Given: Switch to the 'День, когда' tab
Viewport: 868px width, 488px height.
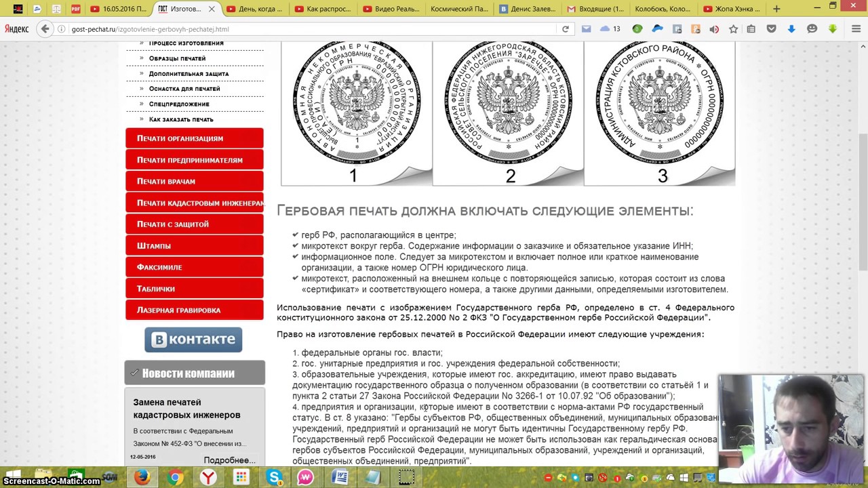Looking at the screenshot, I should pyautogui.click(x=255, y=9).
